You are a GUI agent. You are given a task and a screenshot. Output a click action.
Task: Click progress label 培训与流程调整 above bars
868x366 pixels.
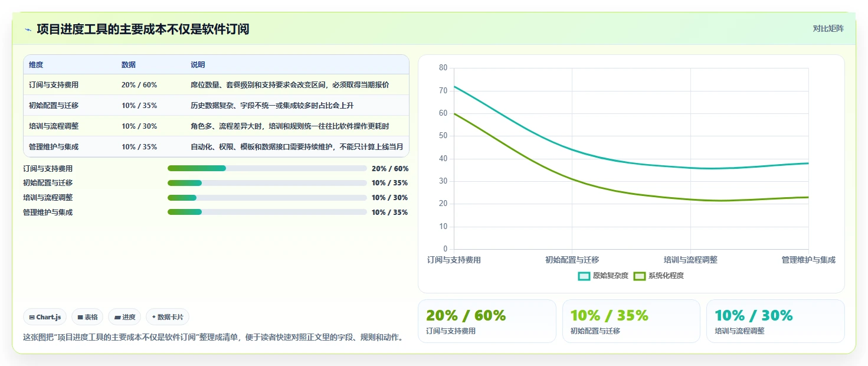[48, 198]
